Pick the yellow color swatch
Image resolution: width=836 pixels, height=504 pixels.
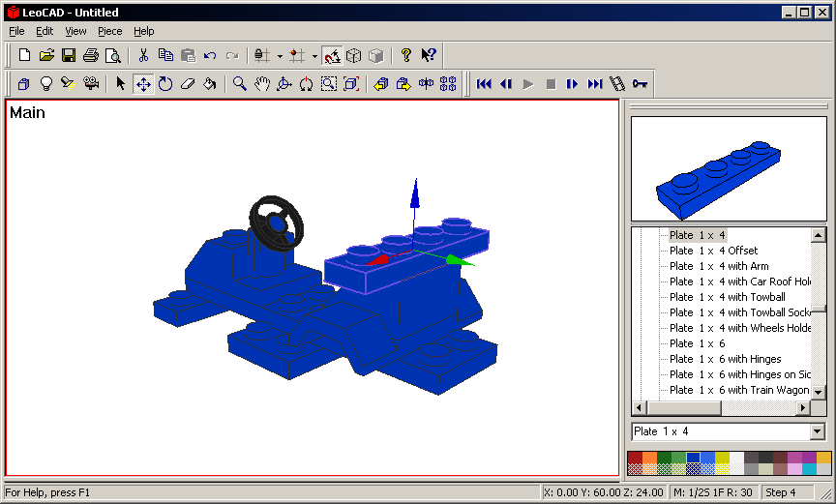pyautogui.click(x=722, y=458)
